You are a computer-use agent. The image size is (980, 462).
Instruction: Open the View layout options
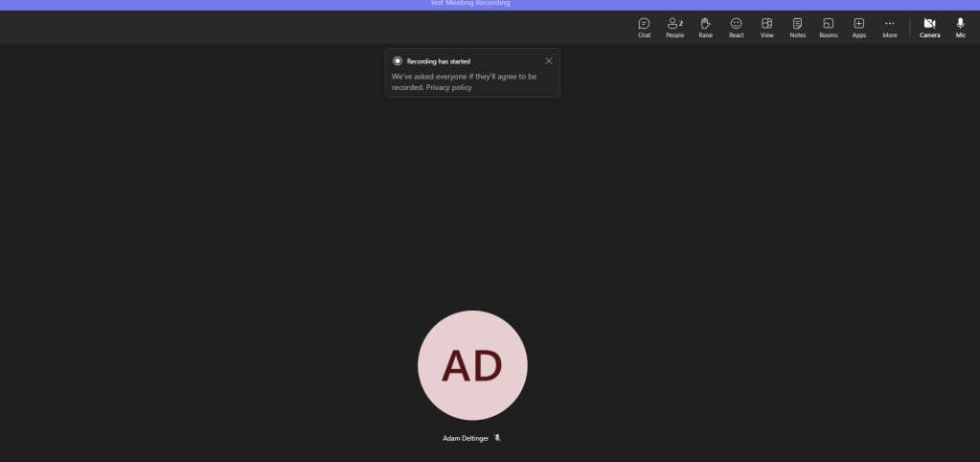(766, 27)
